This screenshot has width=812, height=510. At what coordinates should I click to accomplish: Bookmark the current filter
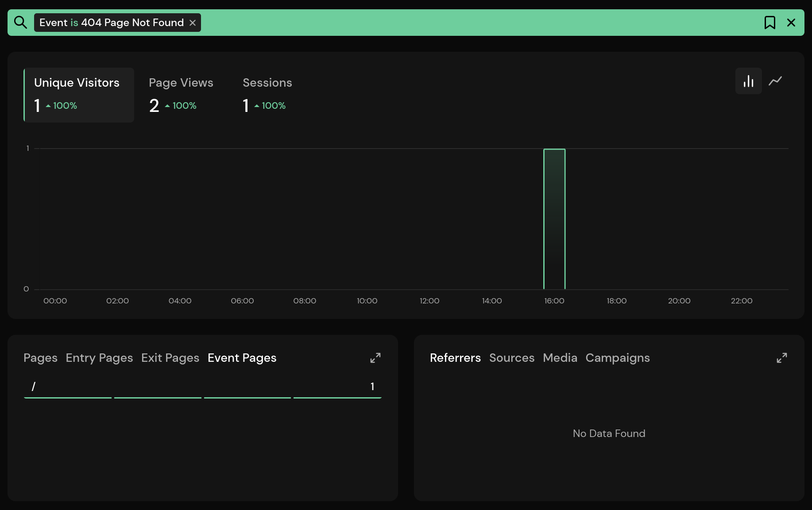click(769, 23)
